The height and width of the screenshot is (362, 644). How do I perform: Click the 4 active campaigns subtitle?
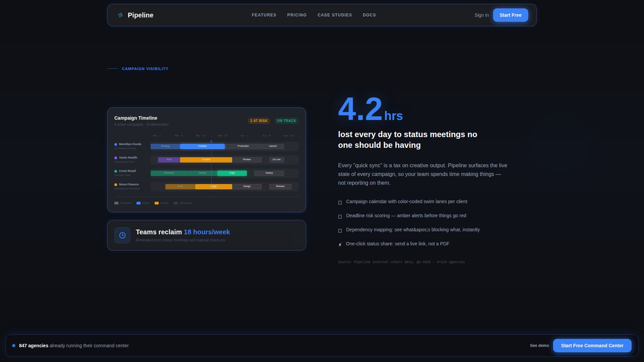[142, 125]
